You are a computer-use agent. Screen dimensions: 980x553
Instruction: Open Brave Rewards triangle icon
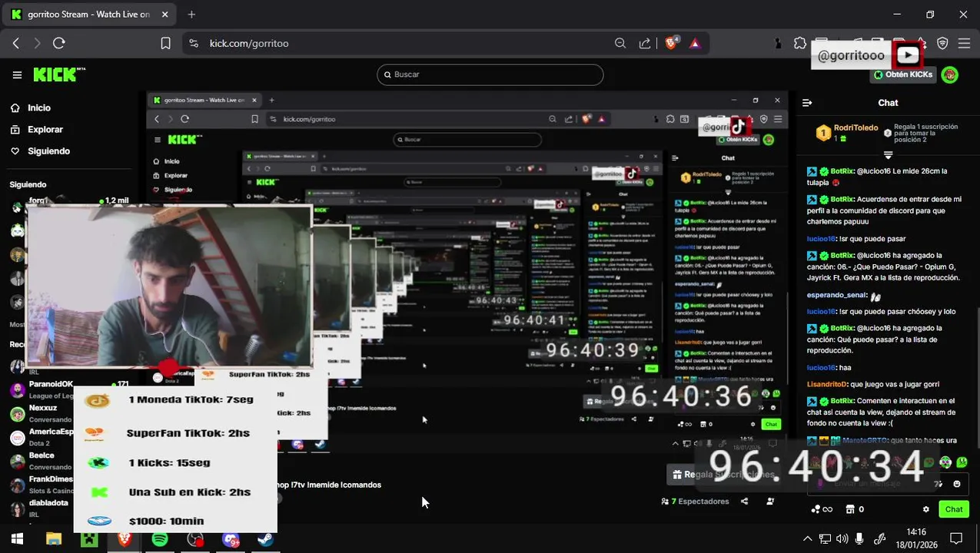695,44
